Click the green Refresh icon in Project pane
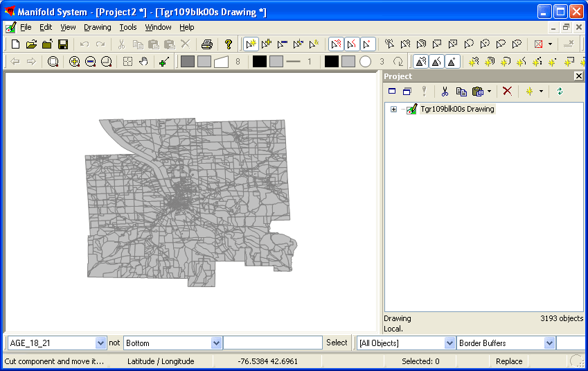The height and width of the screenshot is (371, 588). [559, 92]
